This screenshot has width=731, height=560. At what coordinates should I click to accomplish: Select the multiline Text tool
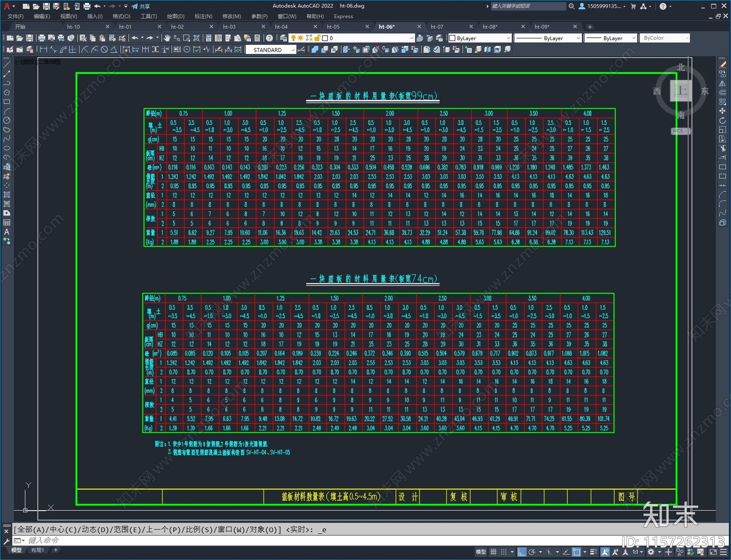pos(6,232)
